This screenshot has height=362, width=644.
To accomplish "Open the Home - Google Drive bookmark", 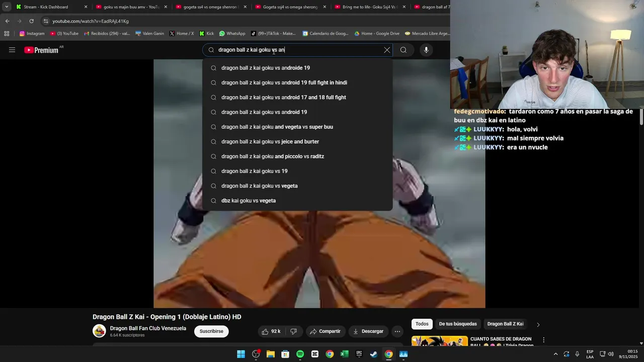I will 377,34.
